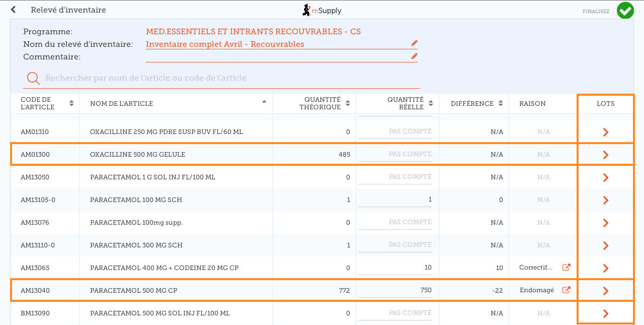
Task: Click the mSupply logo in the header
Action: (321, 10)
